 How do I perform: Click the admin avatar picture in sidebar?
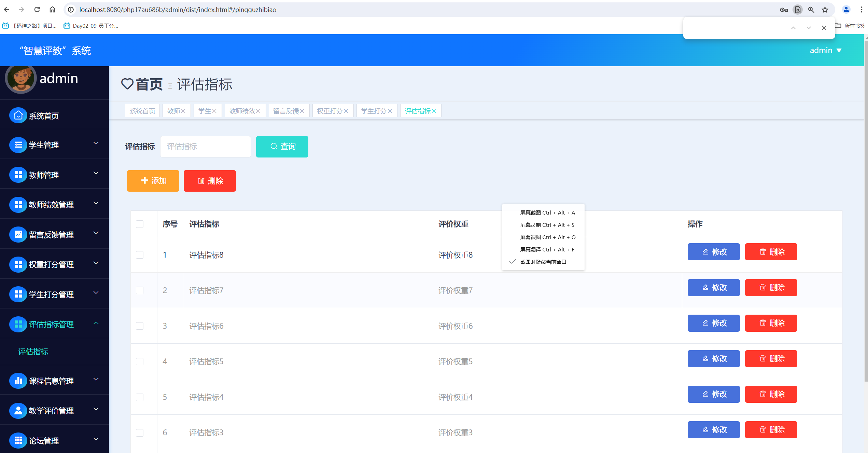pyautogui.click(x=20, y=79)
